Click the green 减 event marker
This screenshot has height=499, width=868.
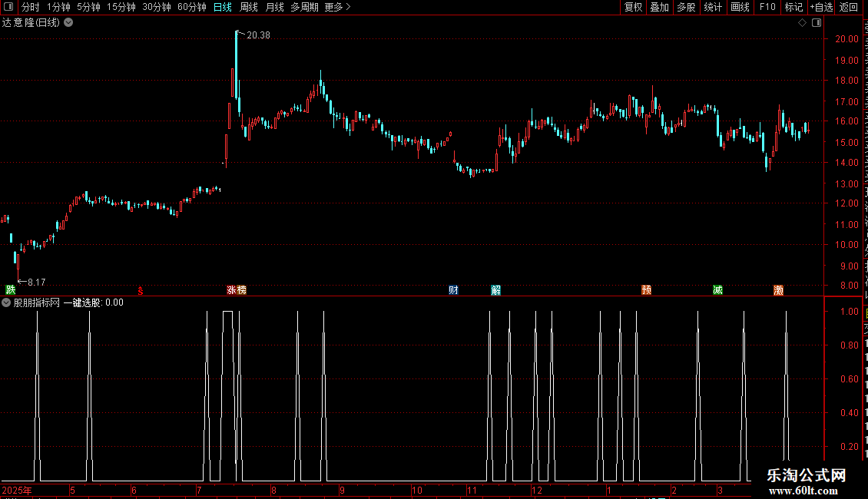pyautogui.click(x=717, y=290)
